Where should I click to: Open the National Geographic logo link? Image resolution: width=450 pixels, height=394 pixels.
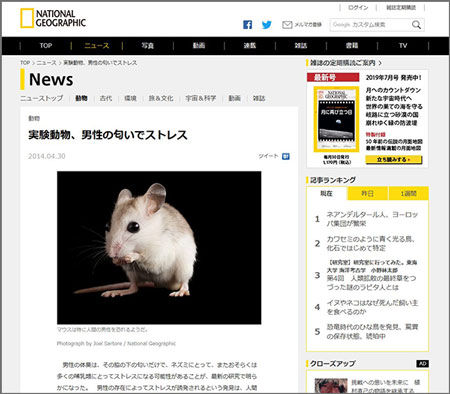(53, 18)
